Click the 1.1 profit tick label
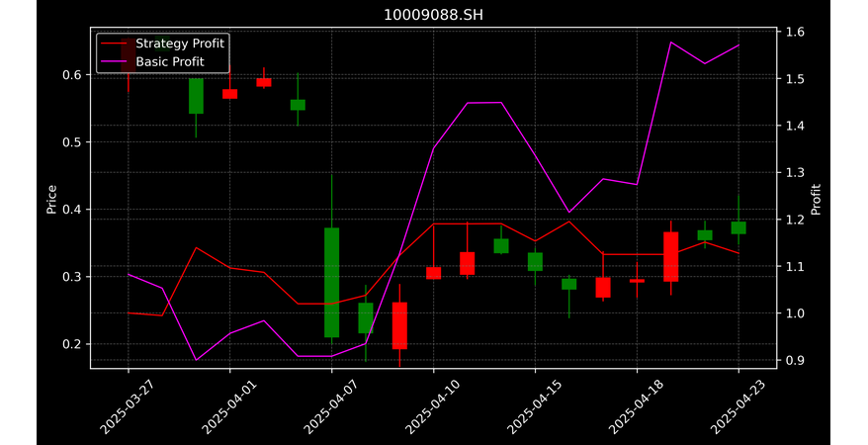 pyautogui.click(x=795, y=266)
